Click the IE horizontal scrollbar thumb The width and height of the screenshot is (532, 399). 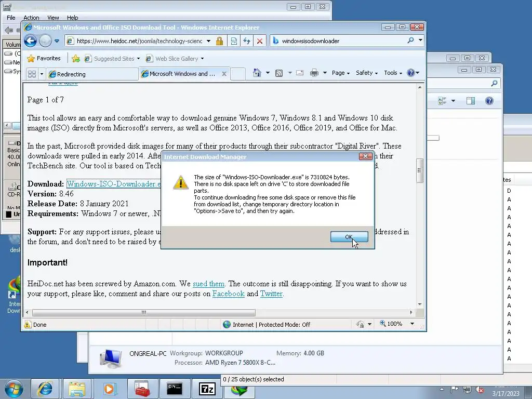(x=144, y=312)
